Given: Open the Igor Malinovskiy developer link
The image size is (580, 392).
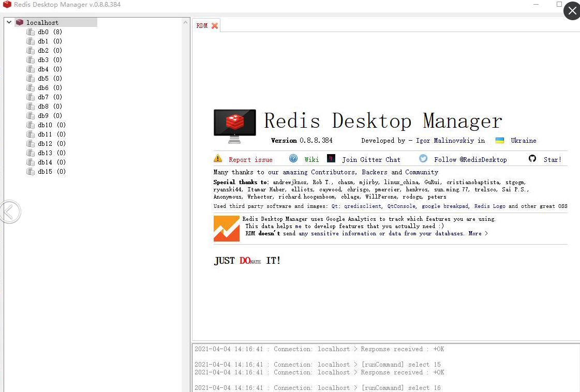Looking at the screenshot, I should (x=445, y=141).
